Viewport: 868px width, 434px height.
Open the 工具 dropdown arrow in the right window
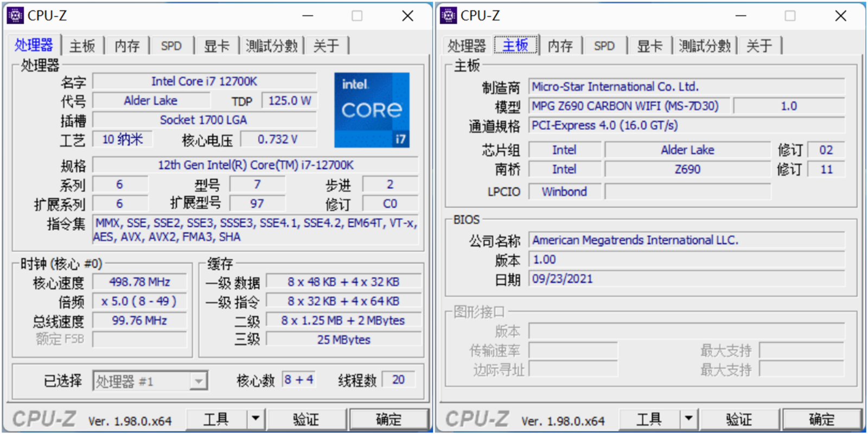coord(688,419)
